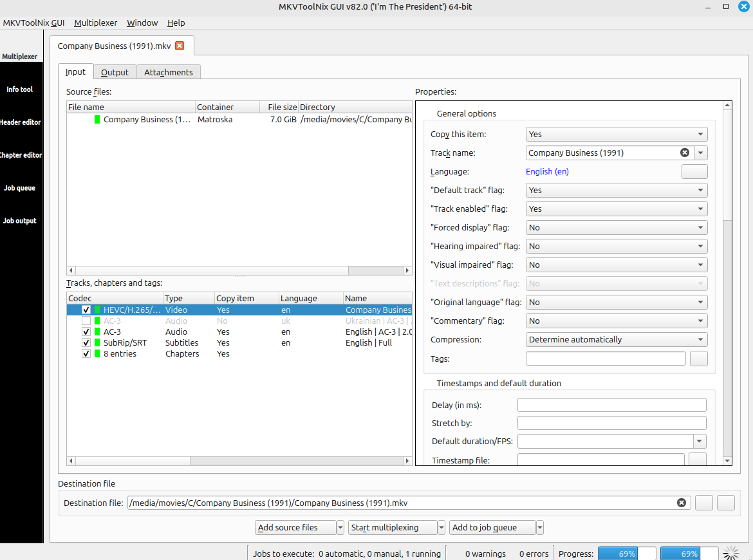This screenshot has width=753, height=560.
Task: Select the Company Business source file row
Action: [239, 120]
